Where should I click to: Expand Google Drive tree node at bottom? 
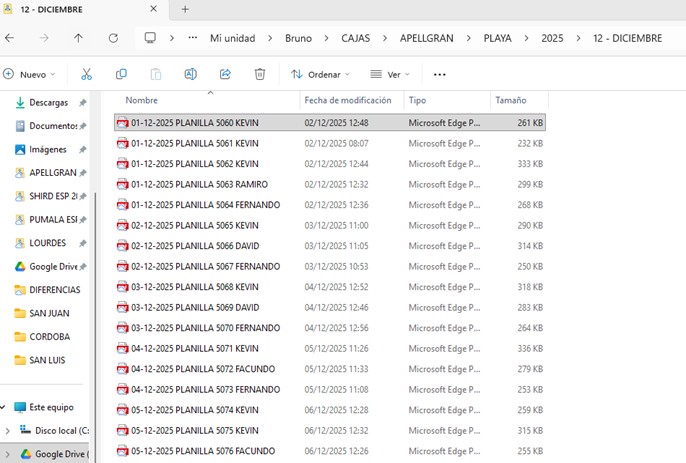(7, 454)
